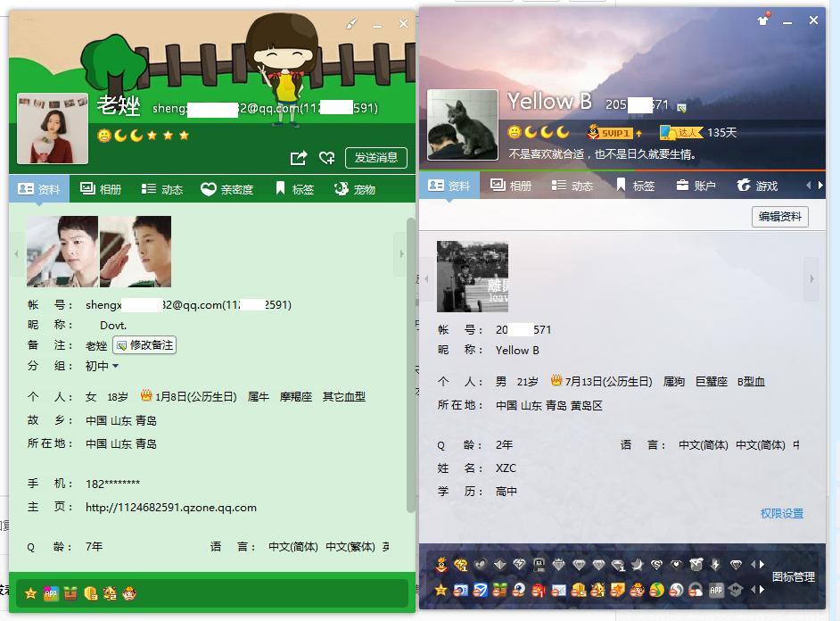Click the smiley face level icon beside 老矬
Viewport: 840px width, 621px height.
[106, 134]
